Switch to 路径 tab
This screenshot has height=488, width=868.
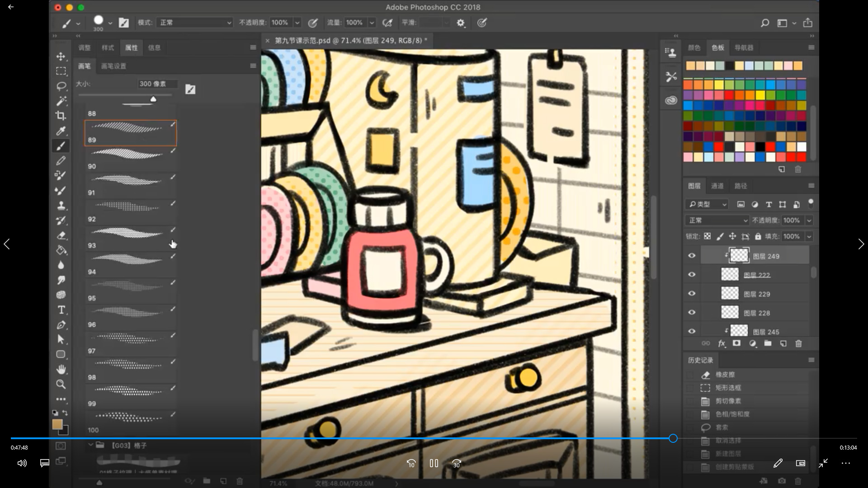[x=741, y=186]
